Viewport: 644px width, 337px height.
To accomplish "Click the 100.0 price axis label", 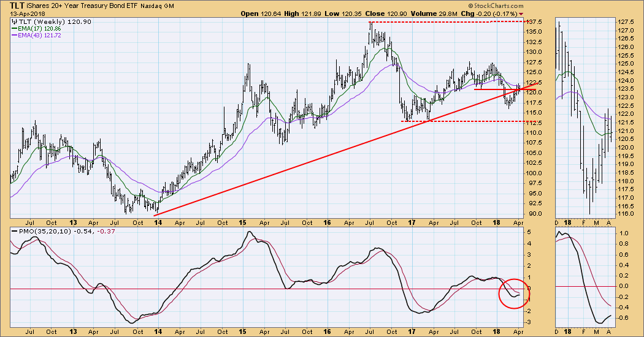I will [533, 173].
